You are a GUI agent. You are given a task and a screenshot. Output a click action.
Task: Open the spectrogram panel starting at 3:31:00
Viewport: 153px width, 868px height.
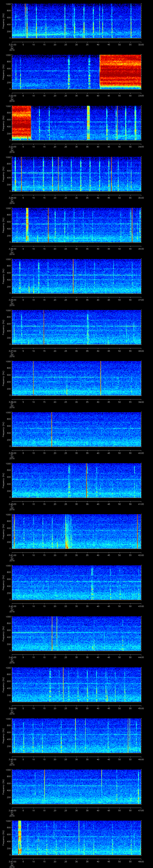click(x=77, y=21)
